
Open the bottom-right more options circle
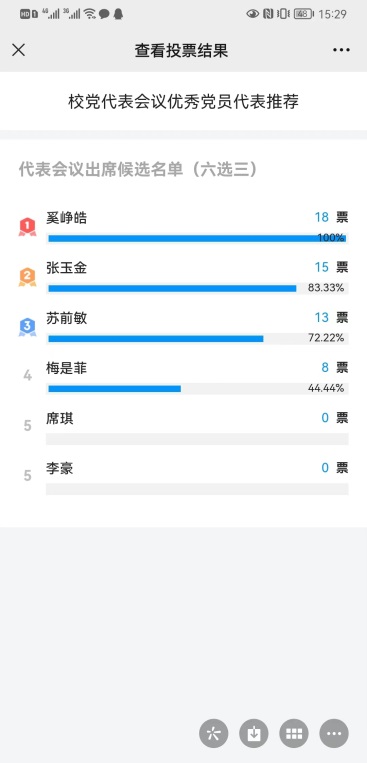click(x=334, y=733)
